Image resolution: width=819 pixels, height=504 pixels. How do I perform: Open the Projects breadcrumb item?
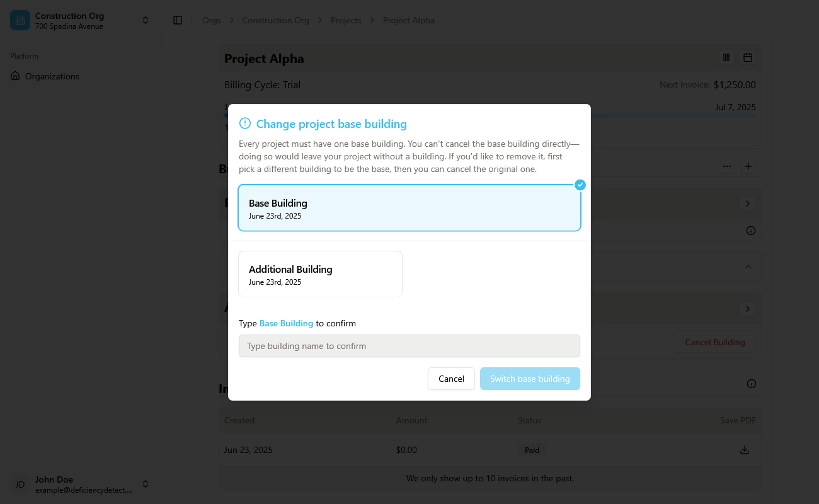pos(346,20)
